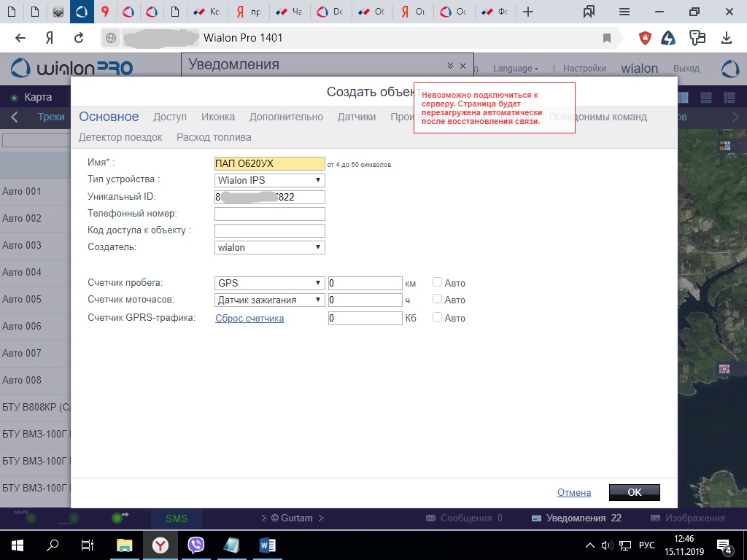The width and height of the screenshot is (747, 560).
Task: Reload the page with refresh icon
Action: (x=79, y=38)
